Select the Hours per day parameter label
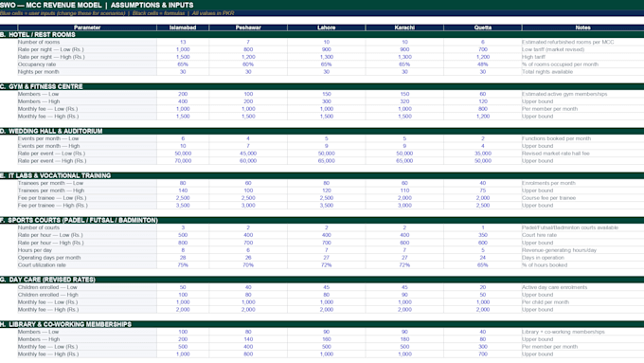 pyautogui.click(x=35, y=250)
